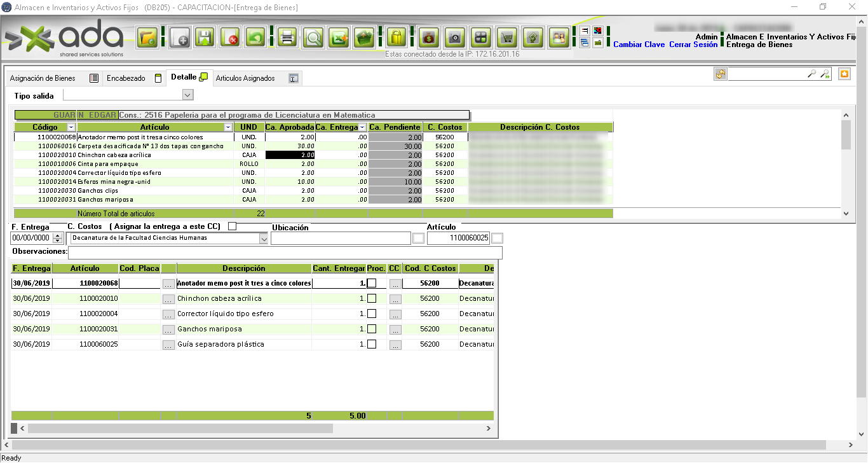The image size is (868, 463).
Task: Click the Cambiar Clave link
Action: [x=639, y=45]
